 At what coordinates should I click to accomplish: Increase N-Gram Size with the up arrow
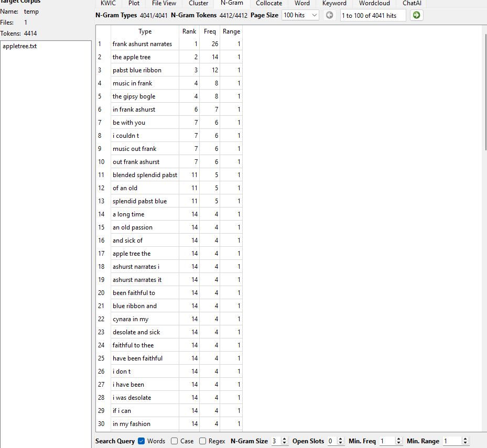[x=284, y=439]
